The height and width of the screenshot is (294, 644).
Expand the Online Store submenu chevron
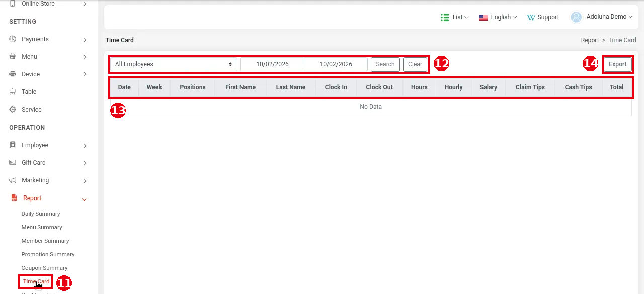[x=85, y=4]
